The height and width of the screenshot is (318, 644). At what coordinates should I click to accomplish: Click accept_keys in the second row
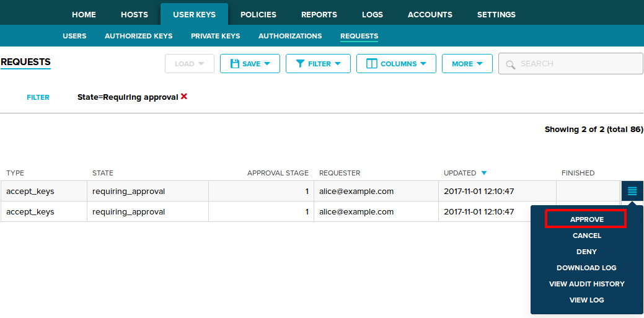coord(30,211)
